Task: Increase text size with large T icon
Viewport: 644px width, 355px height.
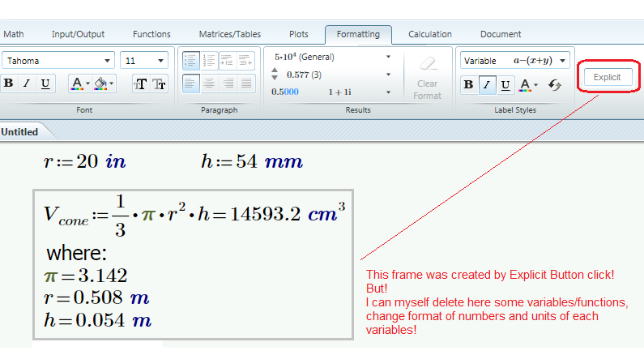Action: click(140, 83)
